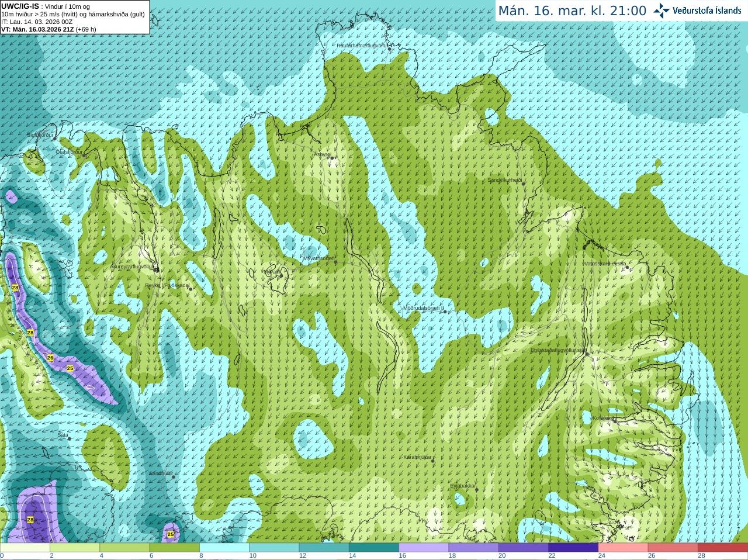This screenshot has width=748, height=560.
Task: Click the Mývatnsöræfi station label
Action: (318, 258)
